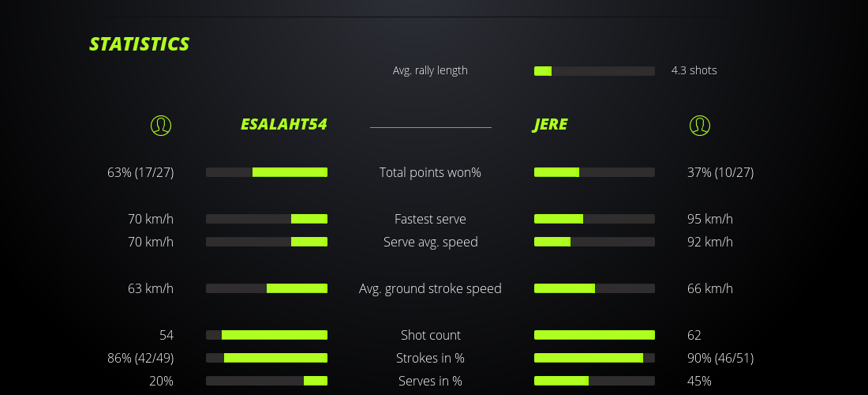Click the STATISTICS heading
868x395 pixels.
(140, 44)
